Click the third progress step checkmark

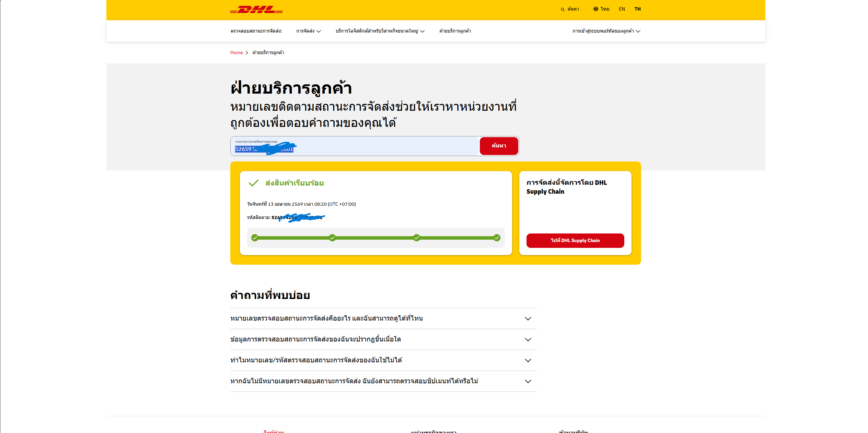[x=416, y=238]
